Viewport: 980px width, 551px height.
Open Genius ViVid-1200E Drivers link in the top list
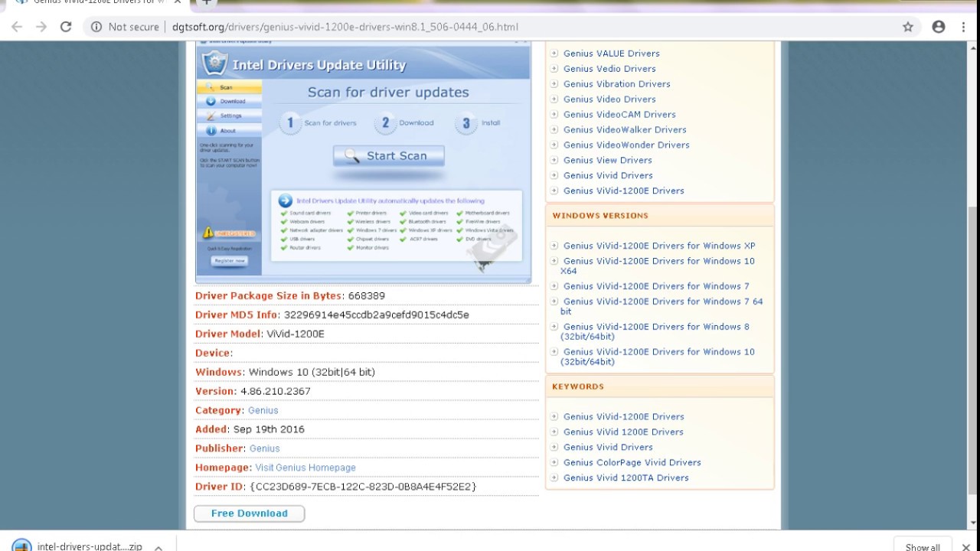coord(624,191)
